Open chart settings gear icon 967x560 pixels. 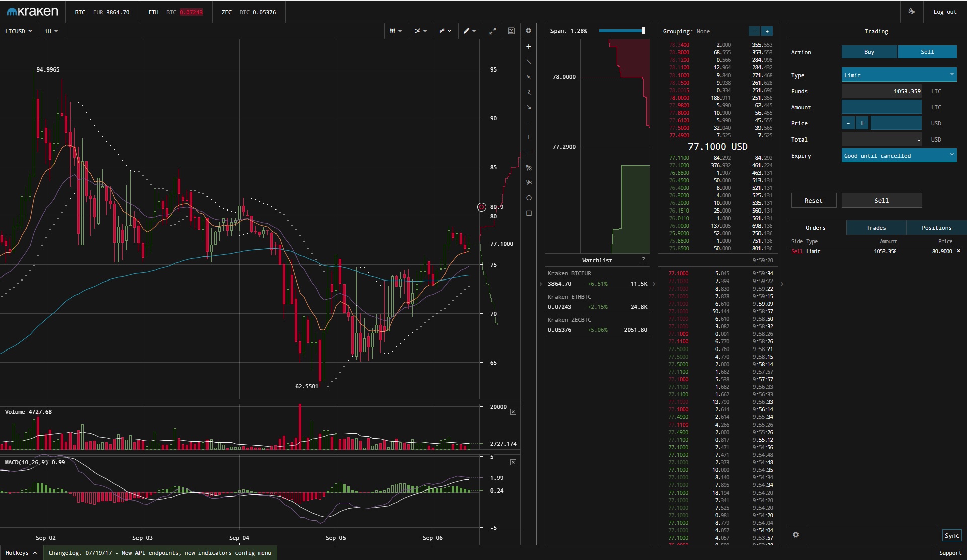point(528,31)
